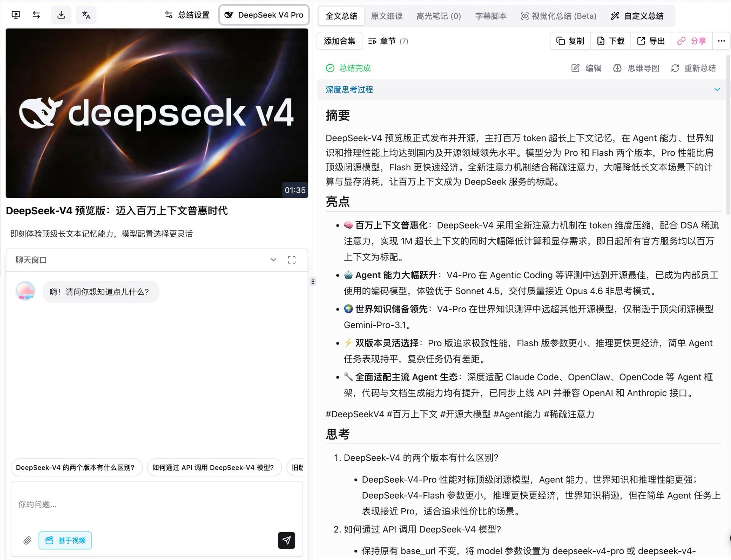Open the 章节 (7) chapter list

coord(388,41)
